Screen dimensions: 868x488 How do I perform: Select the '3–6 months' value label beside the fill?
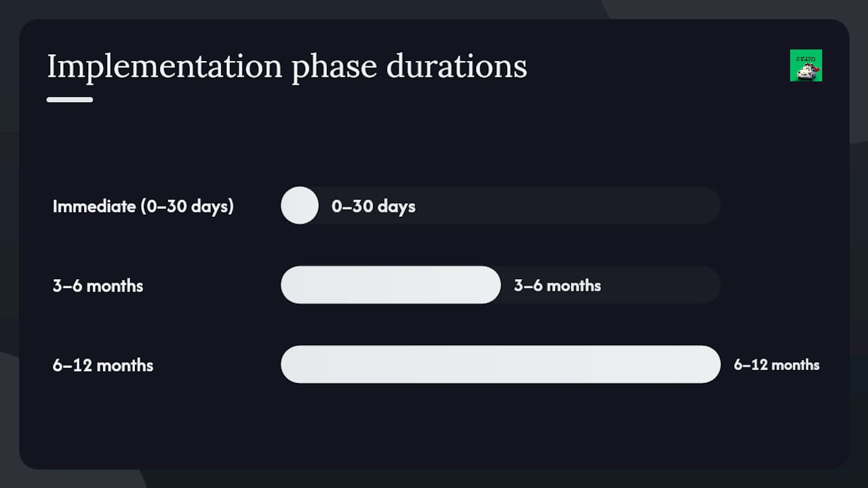[557, 285]
